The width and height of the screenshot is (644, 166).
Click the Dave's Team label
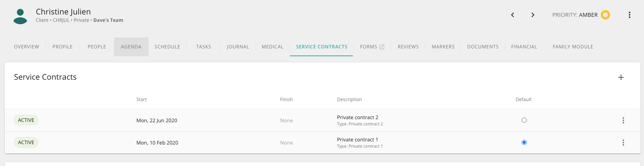(108, 20)
